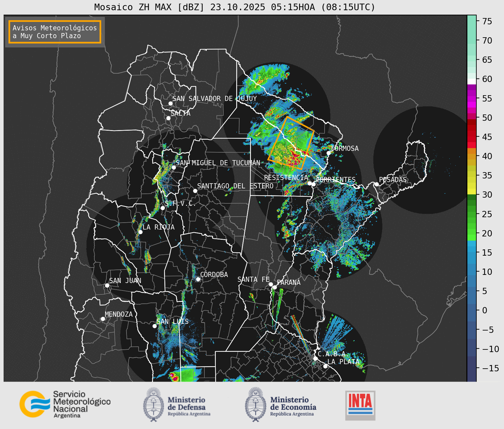Click the 60 dBZ white band on scale
Image resolution: width=504 pixels, height=429 pixels.
coord(472,81)
